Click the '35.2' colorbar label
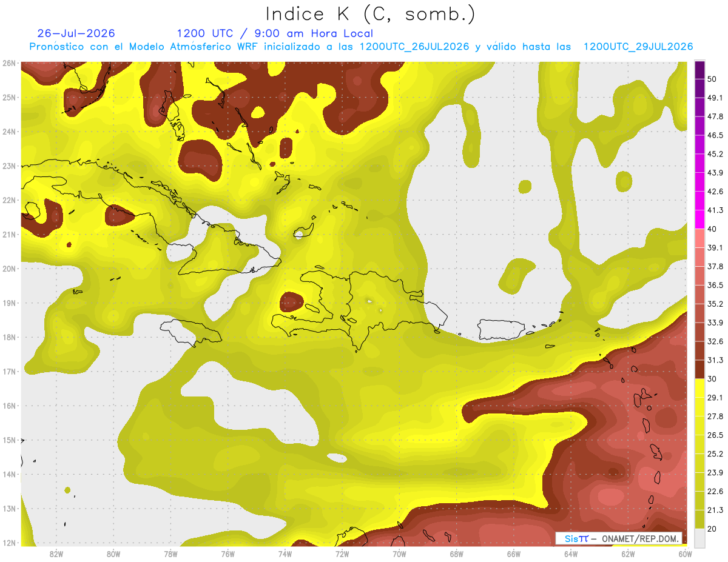 click(715, 304)
